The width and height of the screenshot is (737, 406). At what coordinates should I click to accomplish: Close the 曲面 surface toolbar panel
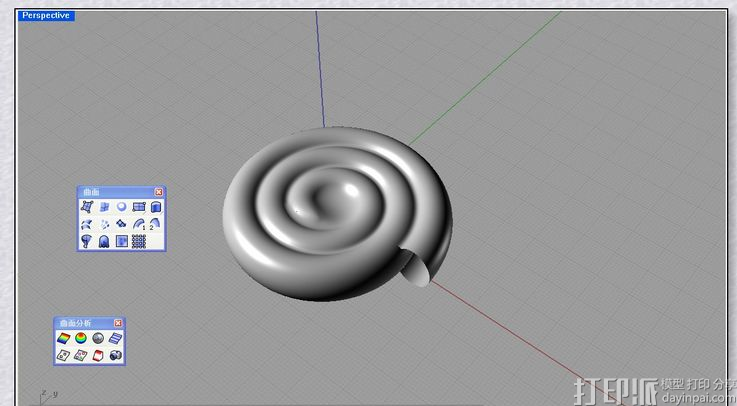click(x=159, y=192)
